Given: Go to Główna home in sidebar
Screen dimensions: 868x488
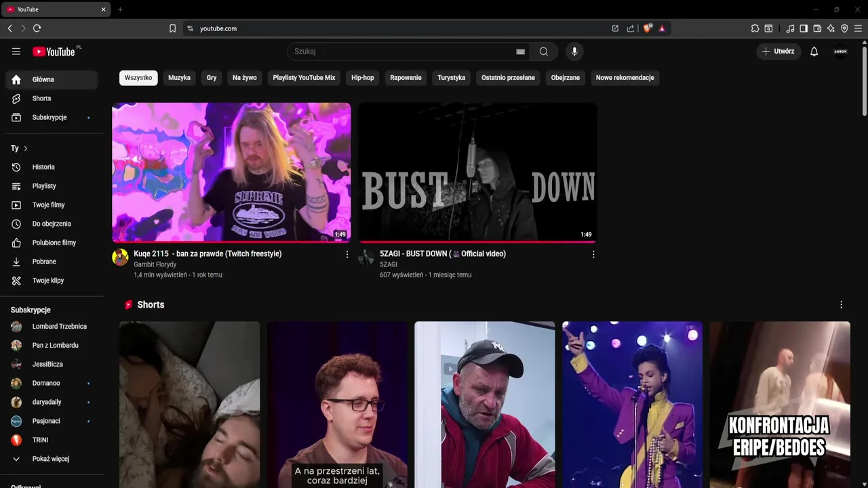Looking at the screenshot, I should click(x=52, y=79).
